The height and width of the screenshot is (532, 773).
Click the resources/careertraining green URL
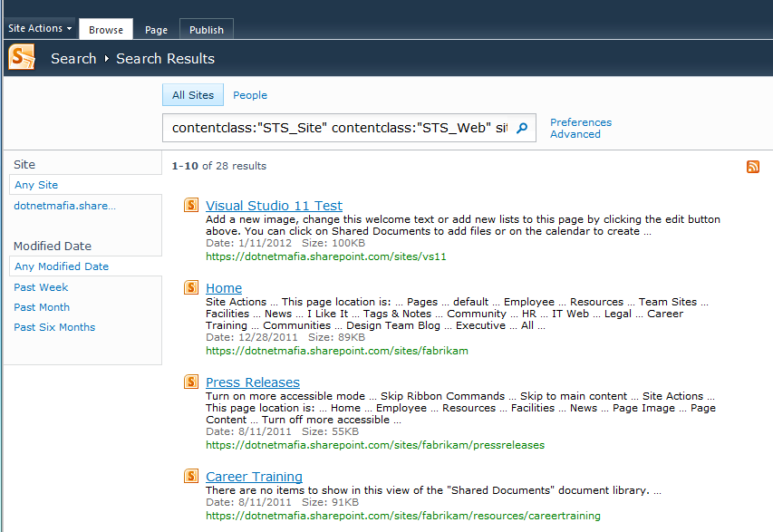[403, 516]
